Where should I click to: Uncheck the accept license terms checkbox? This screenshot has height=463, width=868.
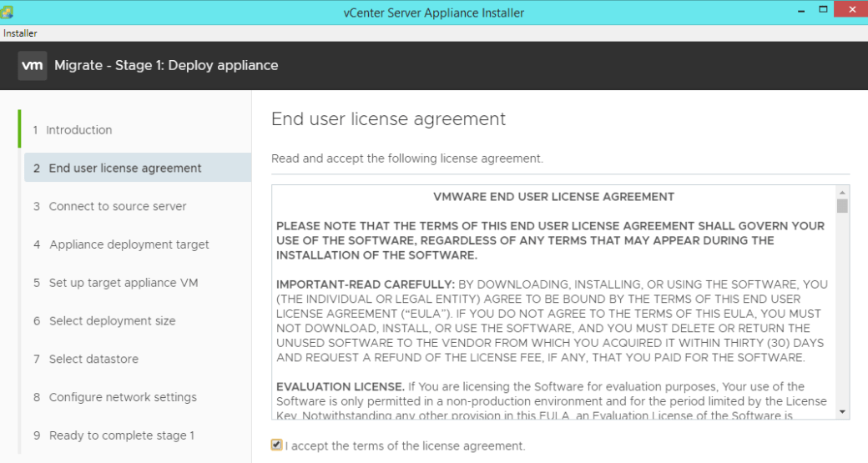point(277,445)
